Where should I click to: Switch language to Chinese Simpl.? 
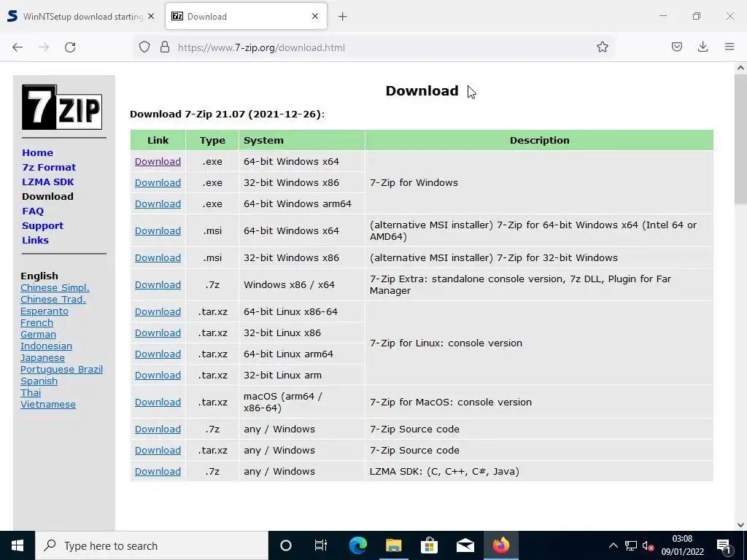click(55, 287)
